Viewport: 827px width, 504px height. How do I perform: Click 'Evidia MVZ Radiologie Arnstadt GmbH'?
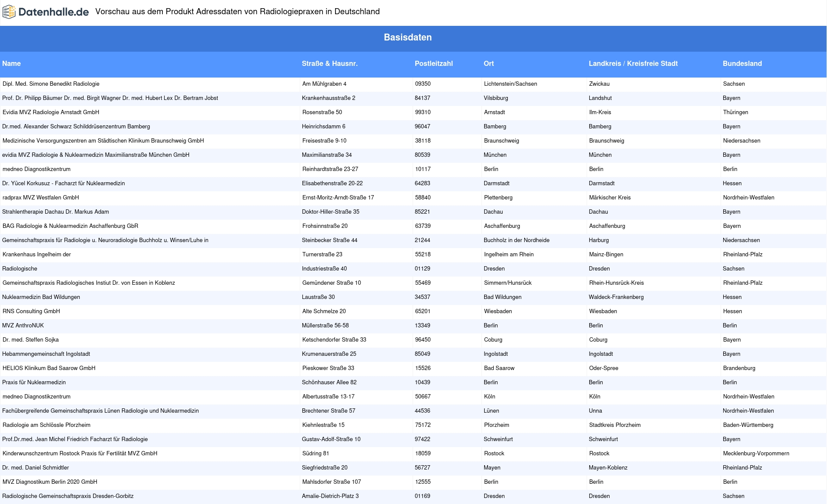51,112
